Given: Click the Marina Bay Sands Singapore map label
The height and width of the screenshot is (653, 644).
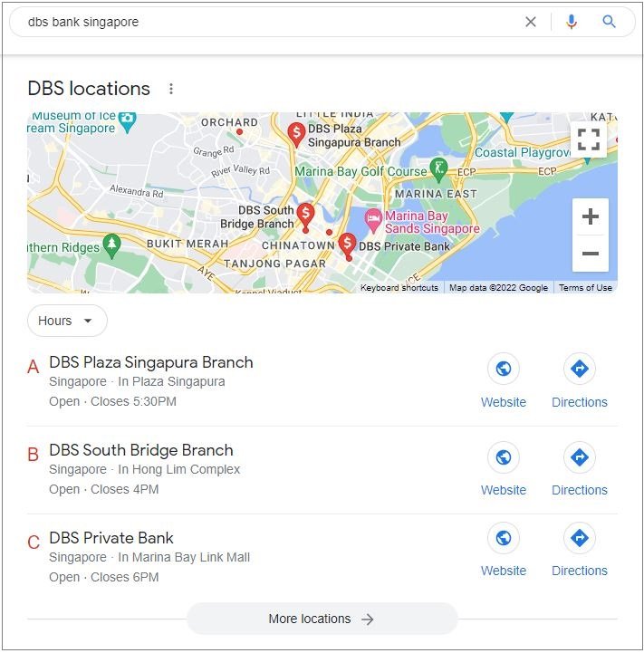Looking at the screenshot, I should [432, 223].
